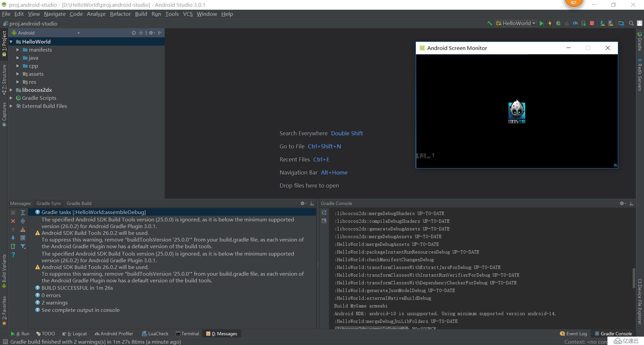Expand the Gradle Scripts node

[11, 98]
